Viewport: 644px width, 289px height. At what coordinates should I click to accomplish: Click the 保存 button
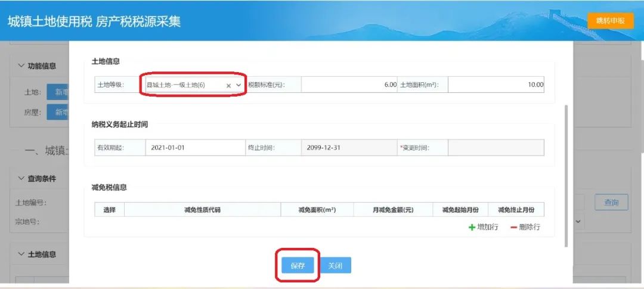(298, 266)
